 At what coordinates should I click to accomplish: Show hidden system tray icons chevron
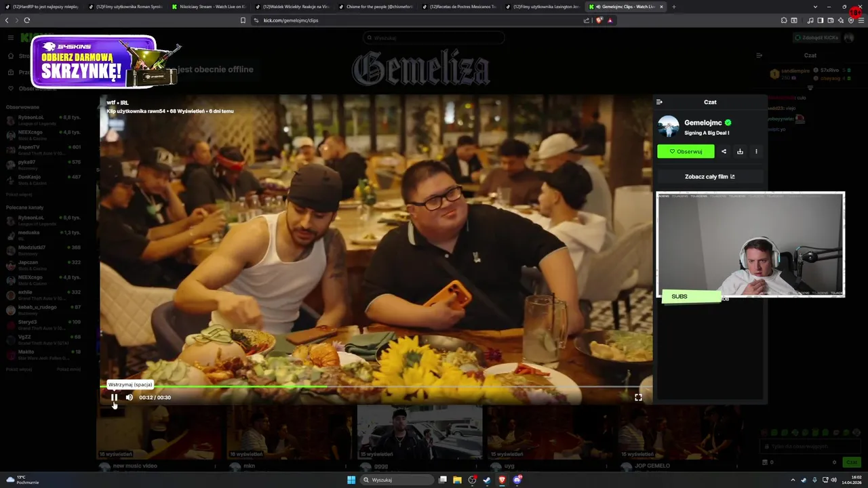click(794, 480)
